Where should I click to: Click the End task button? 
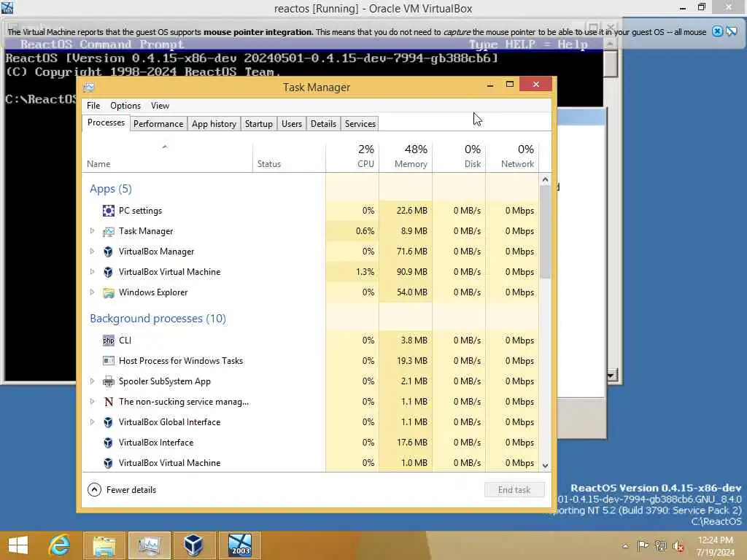click(514, 489)
